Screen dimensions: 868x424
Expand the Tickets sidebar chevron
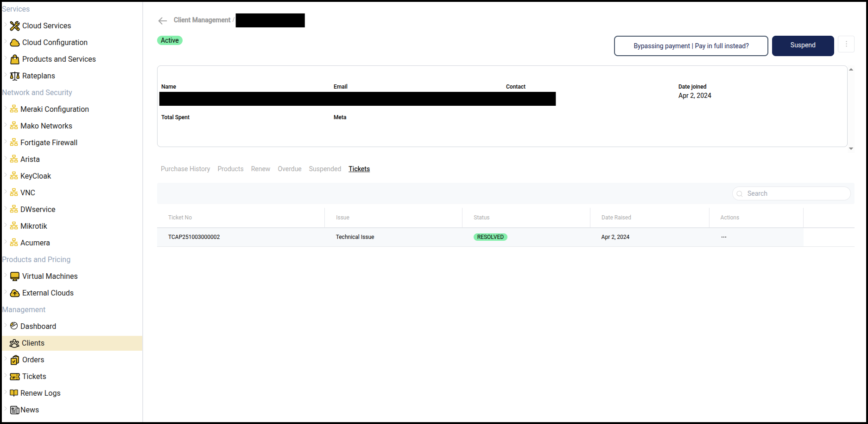pos(6,375)
